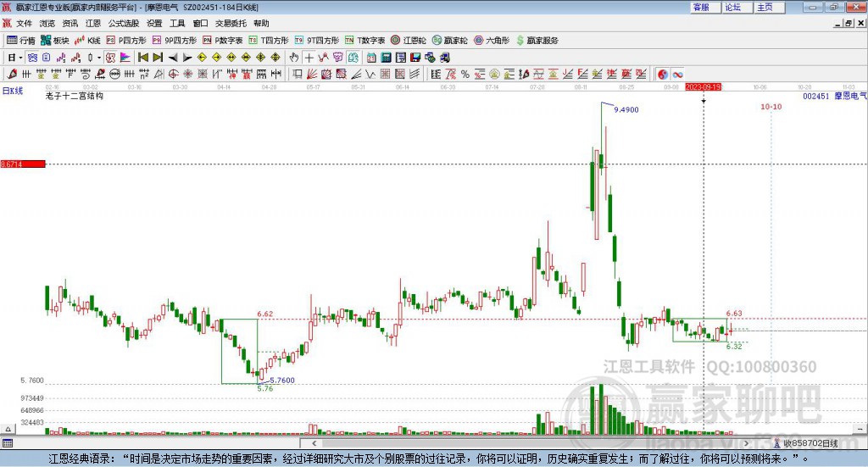Viewport: 868px width, 467px height.
Task: Open the 江恩 menu
Action: (93, 23)
